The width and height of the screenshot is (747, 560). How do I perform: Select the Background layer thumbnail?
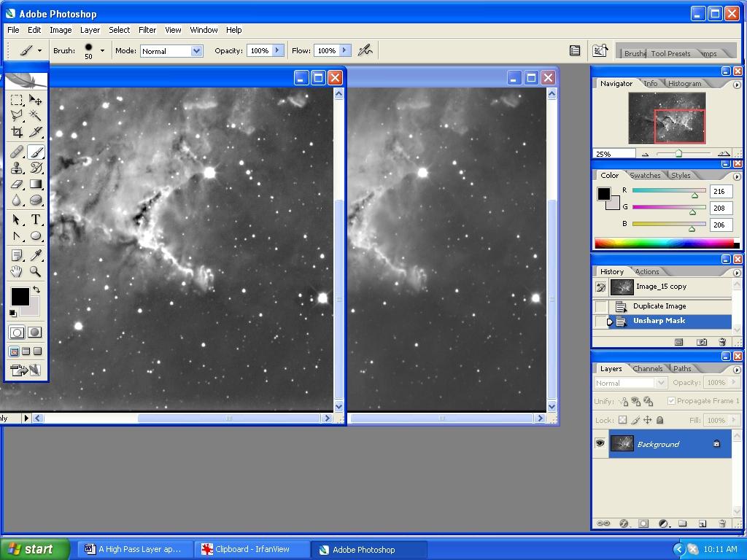tap(622, 444)
